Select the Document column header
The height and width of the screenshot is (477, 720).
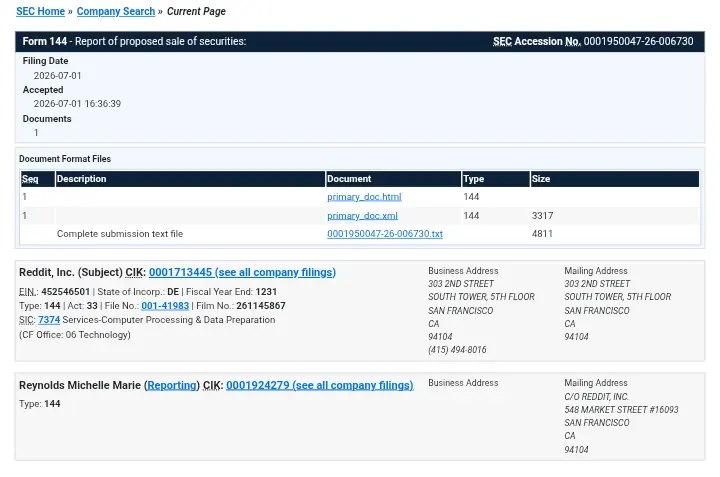coord(393,179)
